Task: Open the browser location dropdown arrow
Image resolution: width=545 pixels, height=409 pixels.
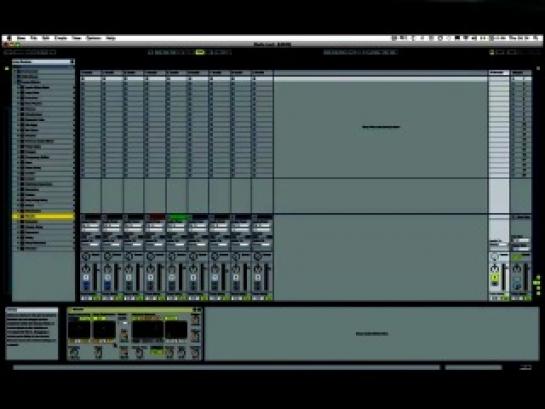Action: (x=72, y=62)
